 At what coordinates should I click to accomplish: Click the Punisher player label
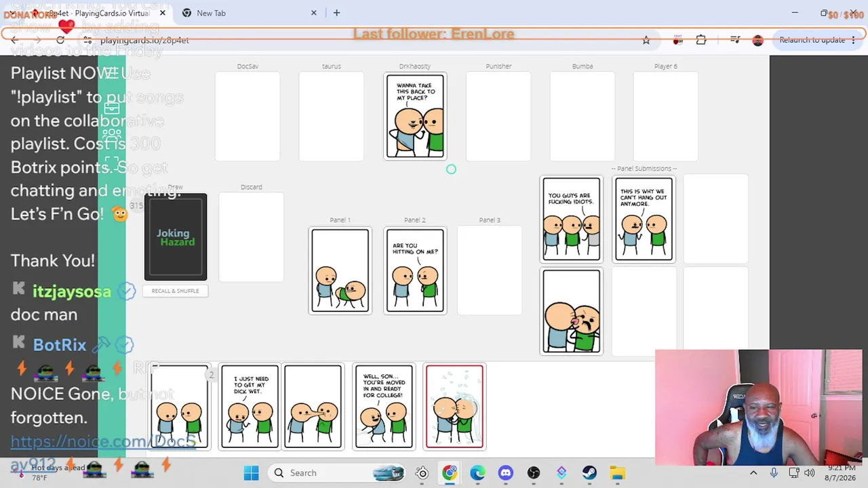pos(498,66)
